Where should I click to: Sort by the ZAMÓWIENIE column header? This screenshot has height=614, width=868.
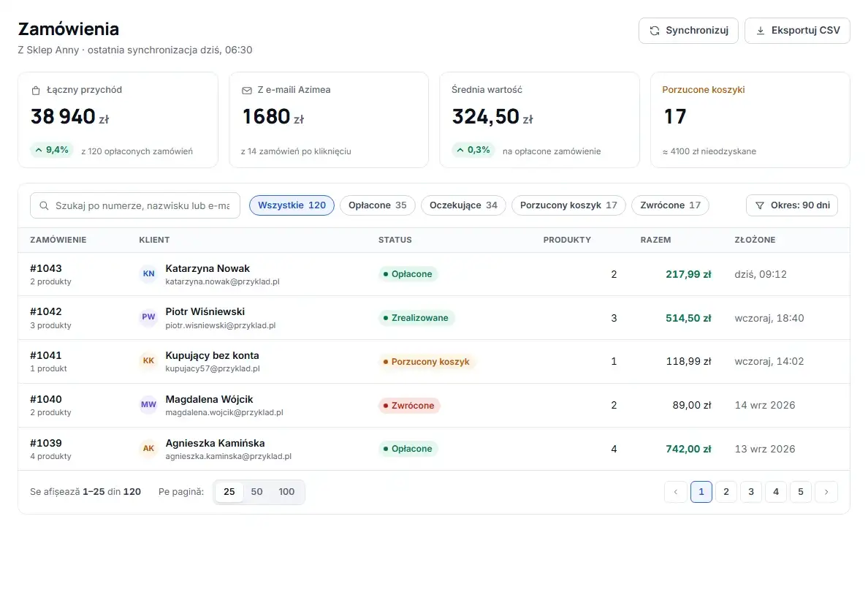58,240
